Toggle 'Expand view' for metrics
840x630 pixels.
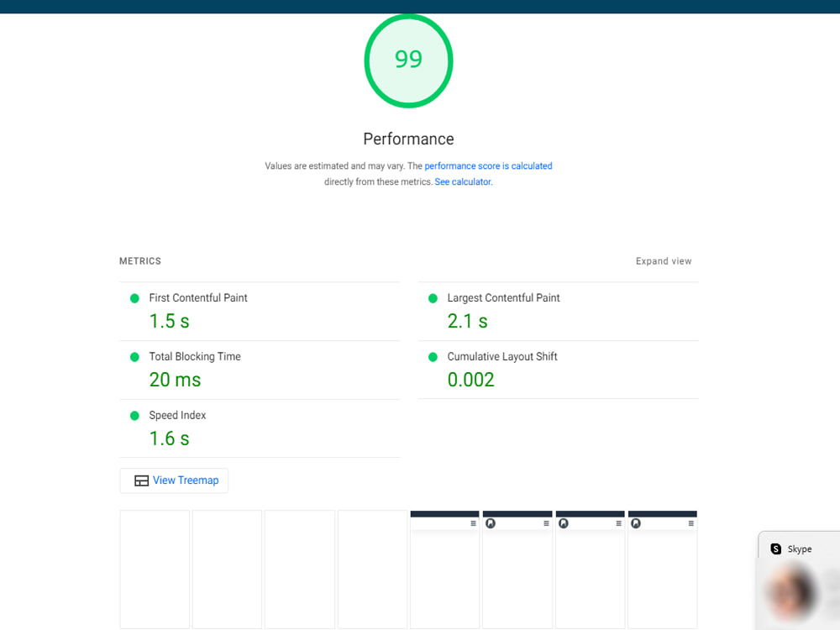(664, 261)
